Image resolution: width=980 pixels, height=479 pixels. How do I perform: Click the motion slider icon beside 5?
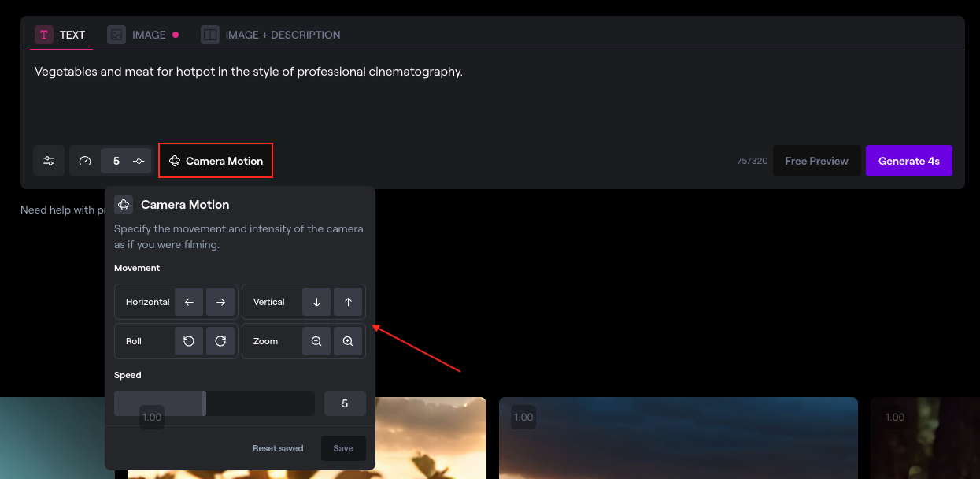coord(139,161)
